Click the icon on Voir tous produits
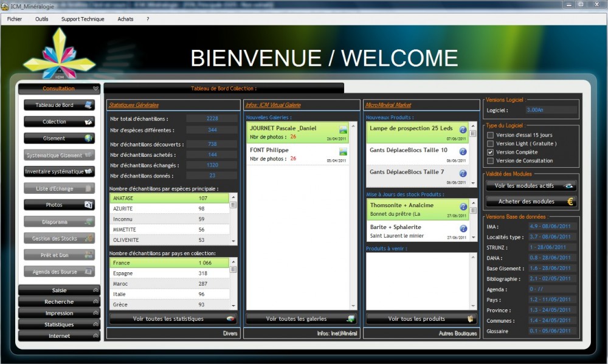Viewport: 608px width, 364px height. pos(471,318)
